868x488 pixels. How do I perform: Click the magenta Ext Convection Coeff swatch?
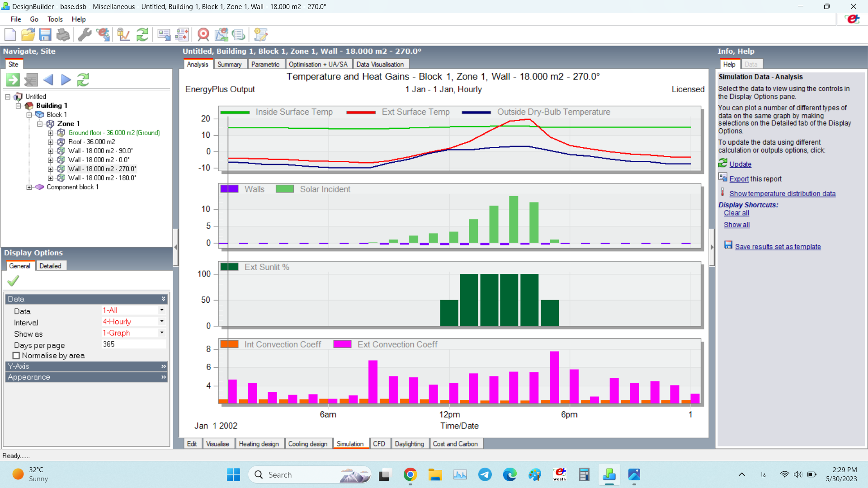342,344
